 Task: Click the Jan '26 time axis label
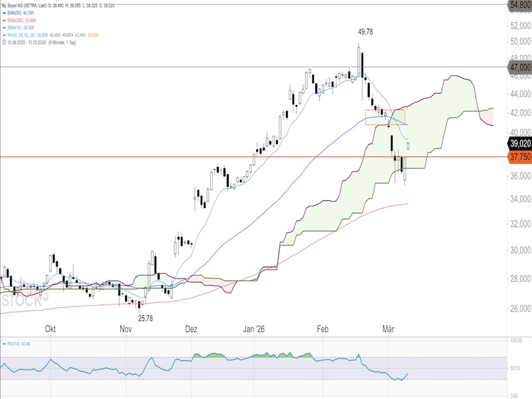255,329
